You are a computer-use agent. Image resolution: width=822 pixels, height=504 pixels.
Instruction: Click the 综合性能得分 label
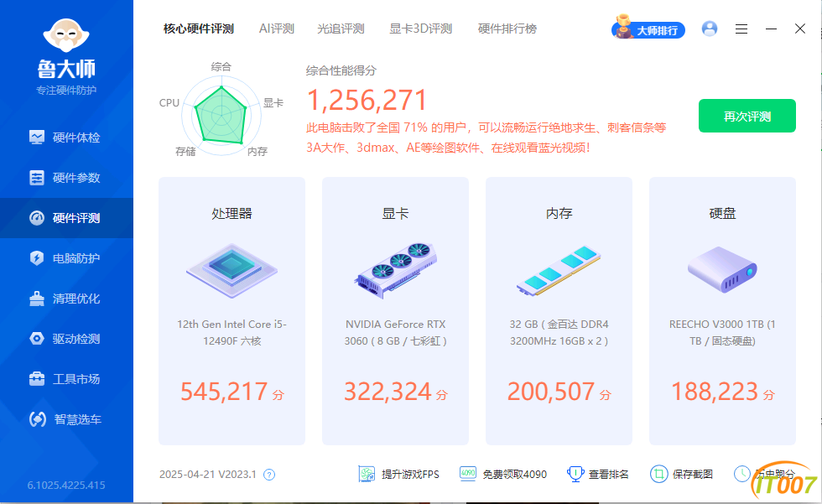[341, 70]
